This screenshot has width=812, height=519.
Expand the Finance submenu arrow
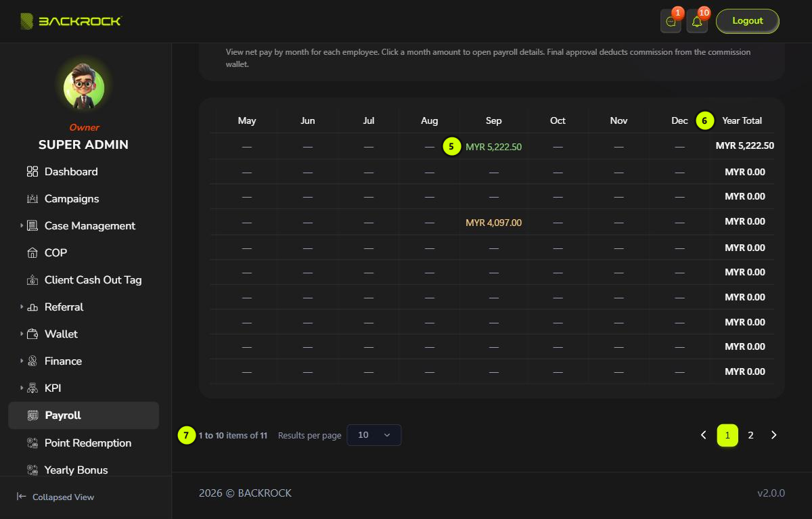coord(21,361)
